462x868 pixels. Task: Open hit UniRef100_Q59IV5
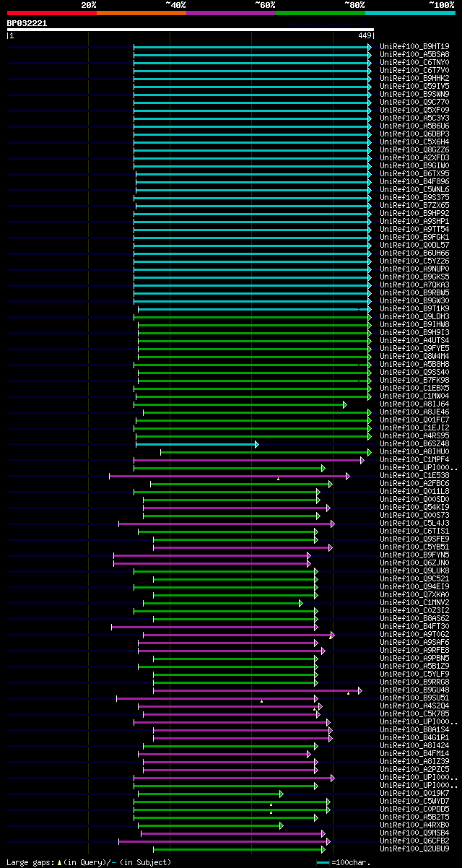414,86
